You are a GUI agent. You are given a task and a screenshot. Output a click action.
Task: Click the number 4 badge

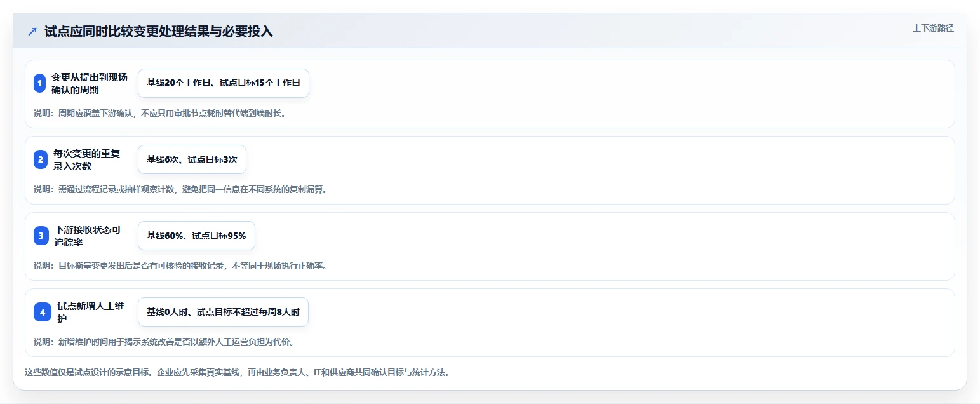[x=43, y=312]
